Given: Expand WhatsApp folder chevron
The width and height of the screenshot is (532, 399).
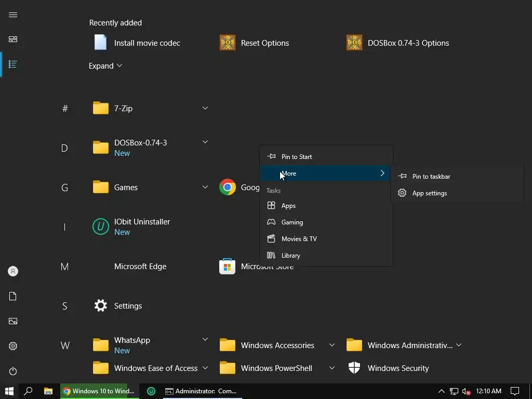Looking at the screenshot, I should coord(205,339).
